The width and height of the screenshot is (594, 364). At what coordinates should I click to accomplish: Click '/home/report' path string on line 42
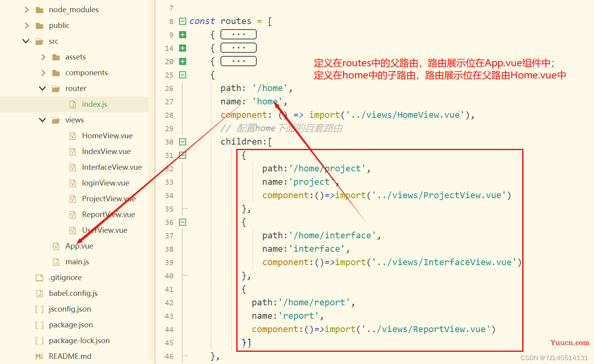point(314,303)
